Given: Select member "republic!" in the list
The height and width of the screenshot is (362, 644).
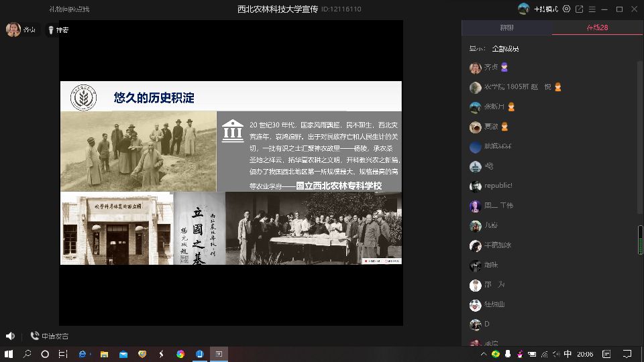Looking at the screenshot, I should 498,186.
